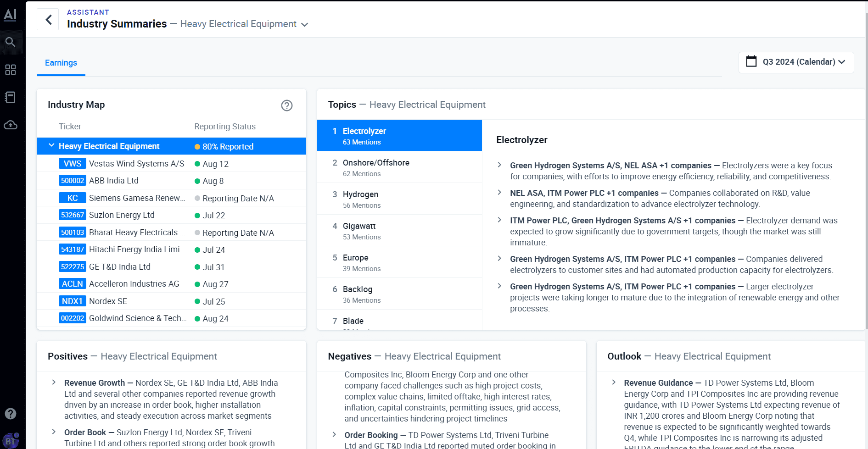The image size is (868, 449).
Task: Click the Reporting Status column header
Action: point(225,127)
